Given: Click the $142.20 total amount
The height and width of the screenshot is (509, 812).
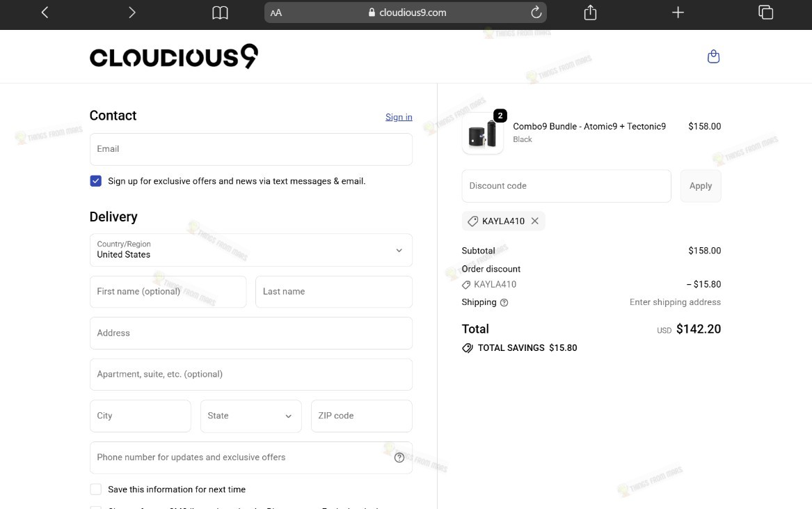Looking at the screenshot, I should (699, 329).
